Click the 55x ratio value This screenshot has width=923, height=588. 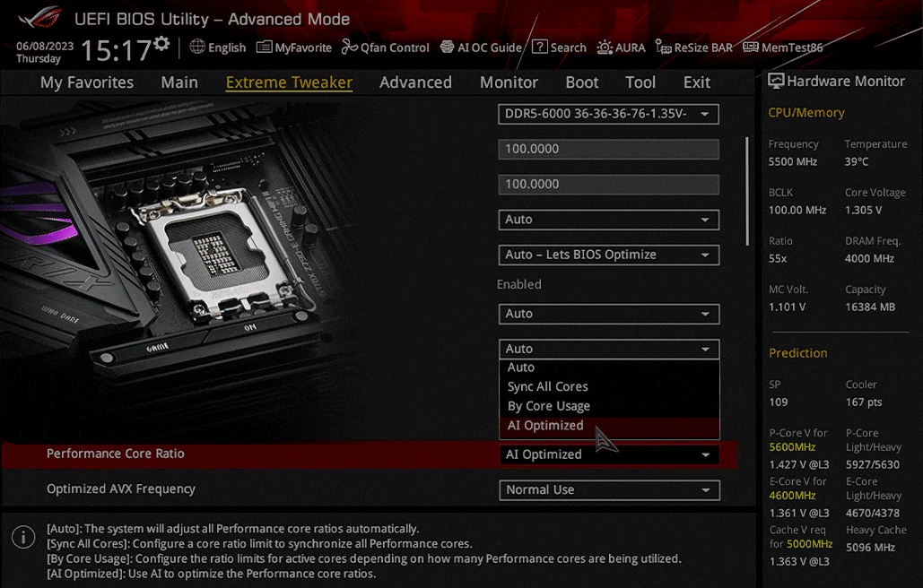click(x=778, y=259)
